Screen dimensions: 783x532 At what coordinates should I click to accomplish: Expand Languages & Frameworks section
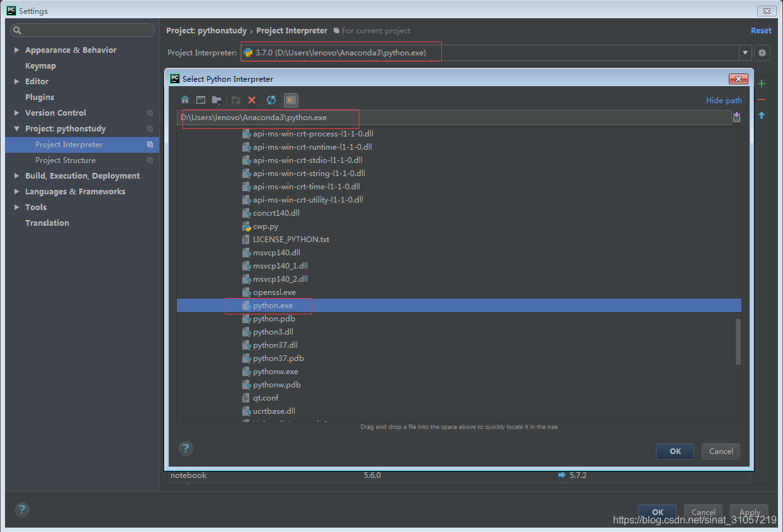16,191
